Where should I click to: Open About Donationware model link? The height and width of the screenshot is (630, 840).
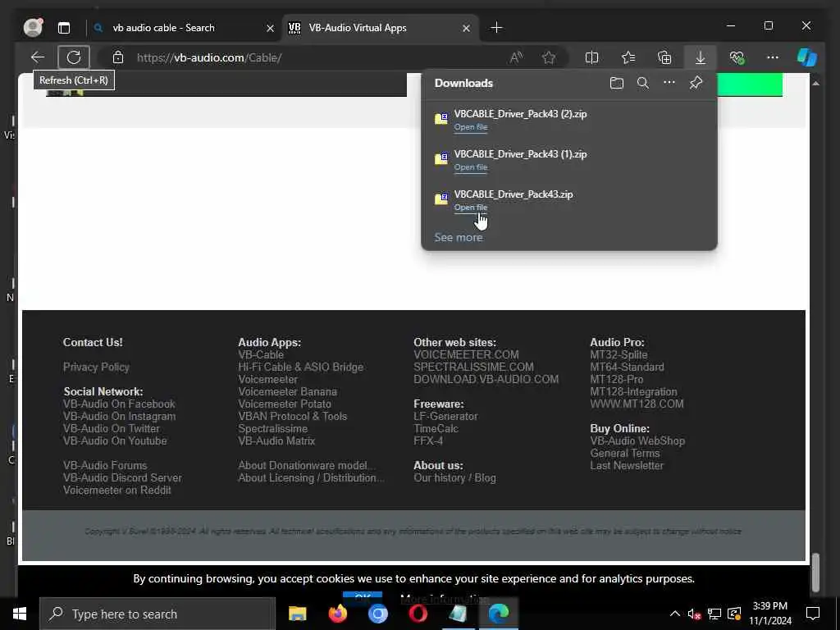pyautogui.click(x=307, y=466)
